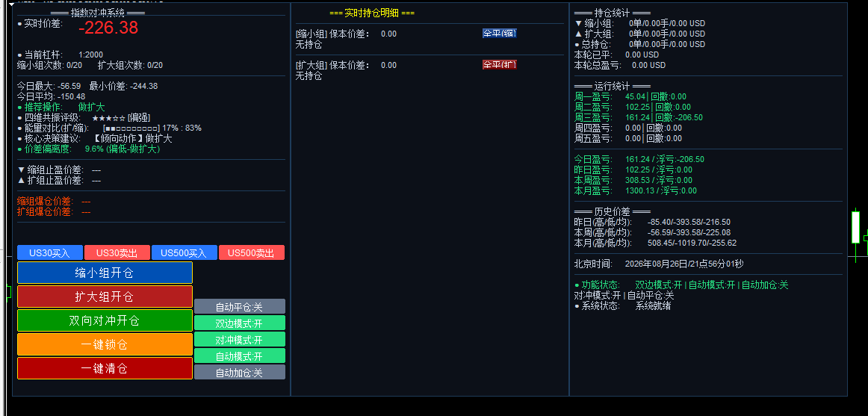Select 周四盈亏 0.00 row
Viewport: 868px width, 416px height.
[628, 128]
